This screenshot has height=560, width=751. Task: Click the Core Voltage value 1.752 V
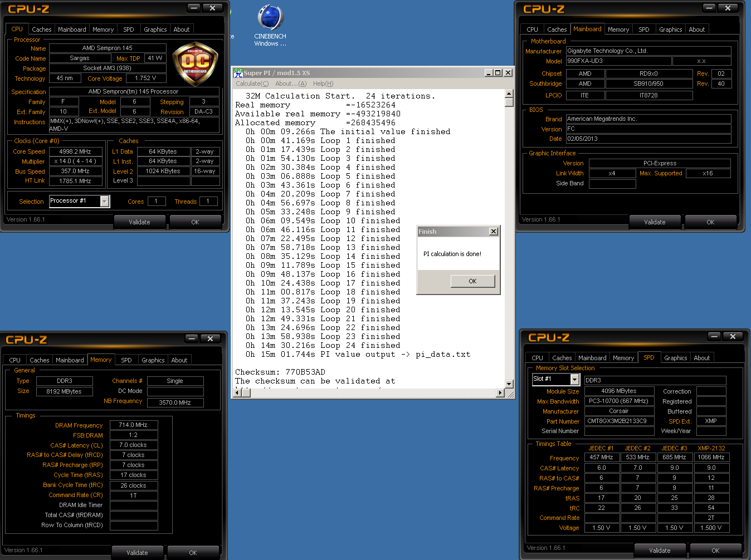[145, 78]
